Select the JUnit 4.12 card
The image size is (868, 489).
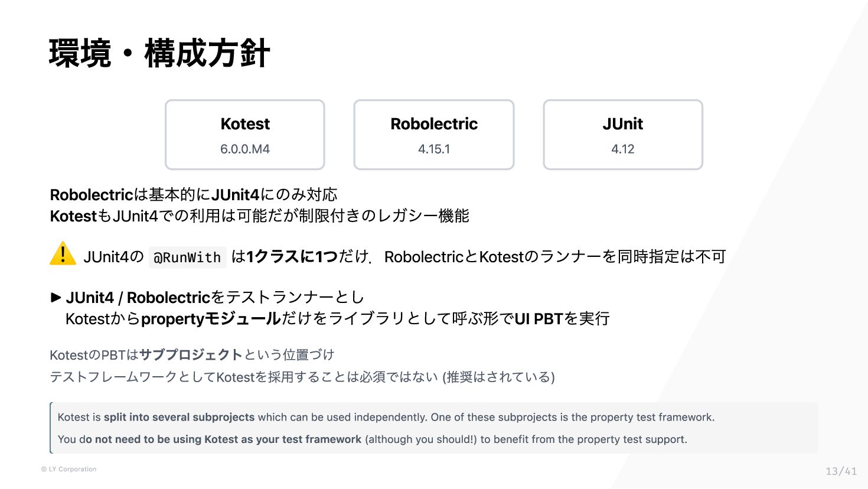tap(623, 135)
